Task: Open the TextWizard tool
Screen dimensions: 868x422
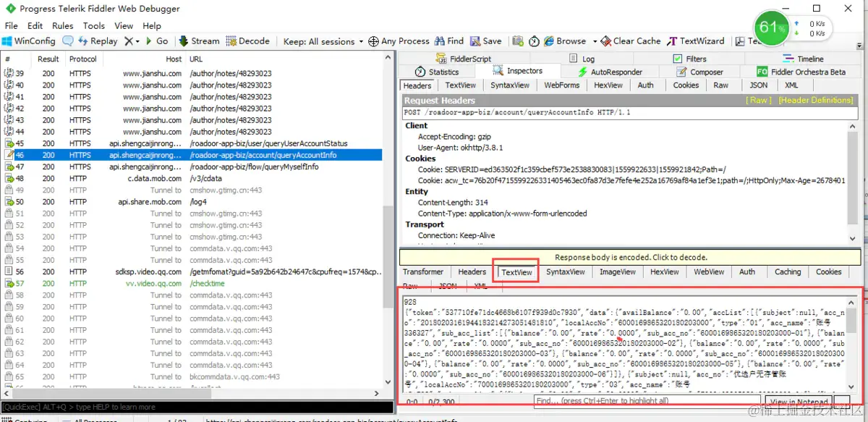Action: tap(696, 41)
